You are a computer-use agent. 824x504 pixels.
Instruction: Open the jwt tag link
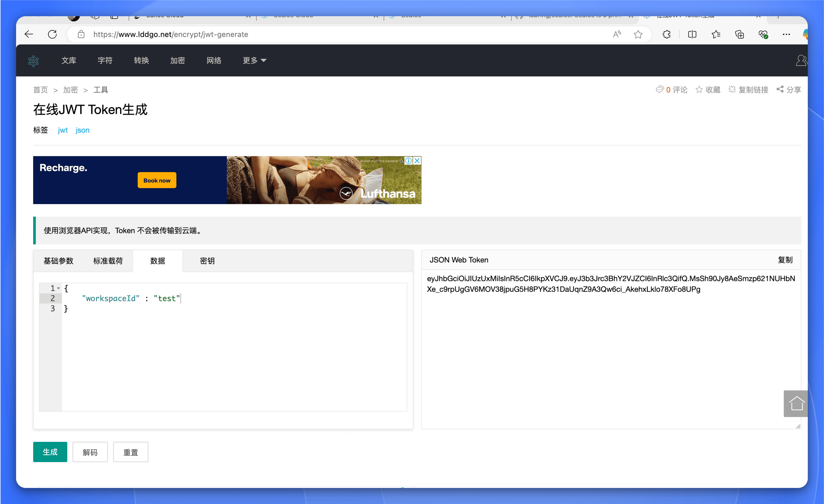[63, 130]
